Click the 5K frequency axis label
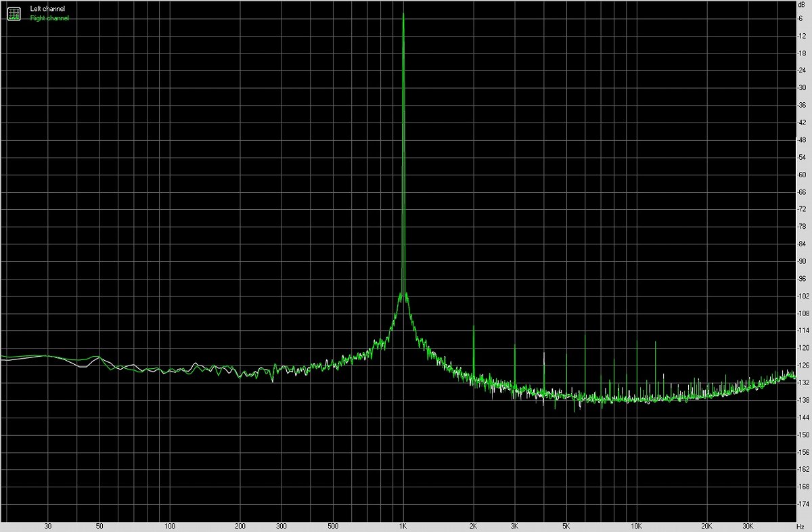The width and height of the screenshot is (812, 532). [x=566, y=526]
